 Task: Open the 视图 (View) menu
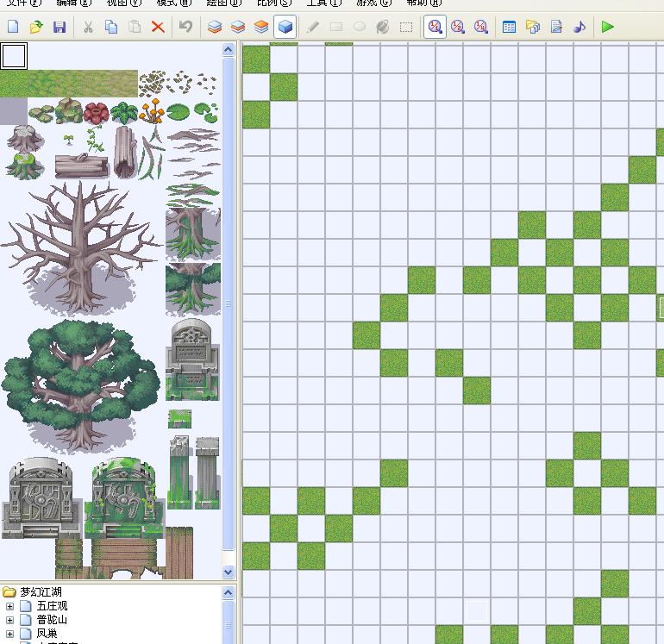[x=124, y=3]
